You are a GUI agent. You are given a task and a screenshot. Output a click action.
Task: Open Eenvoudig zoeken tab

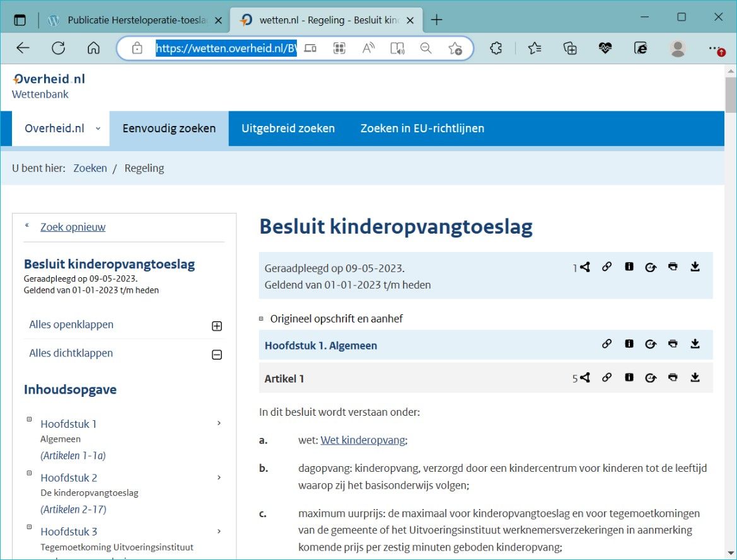click(169, 129)
